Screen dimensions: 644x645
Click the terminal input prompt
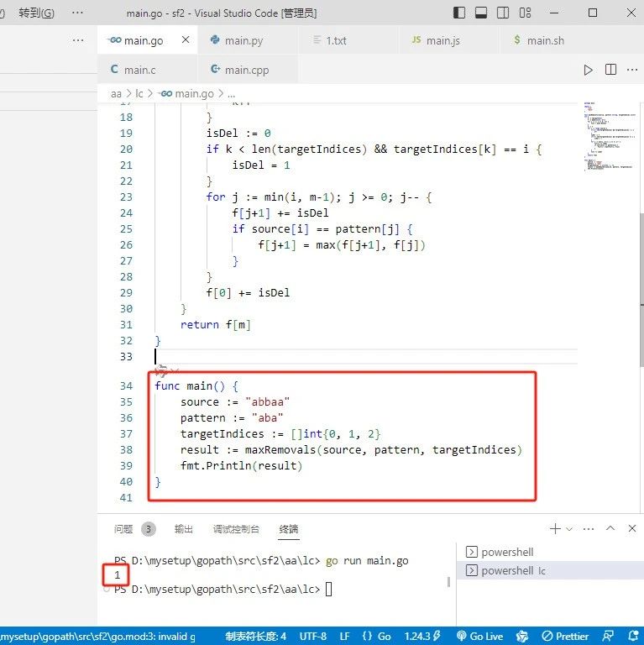point(328,589)
